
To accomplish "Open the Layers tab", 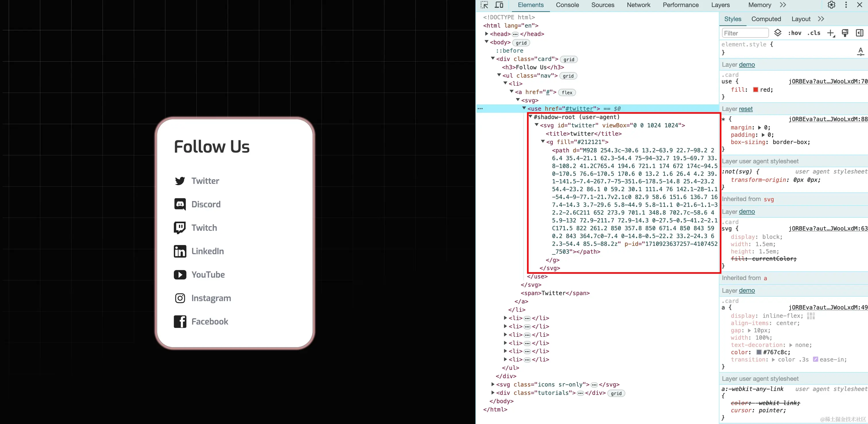I will (720, 5).
